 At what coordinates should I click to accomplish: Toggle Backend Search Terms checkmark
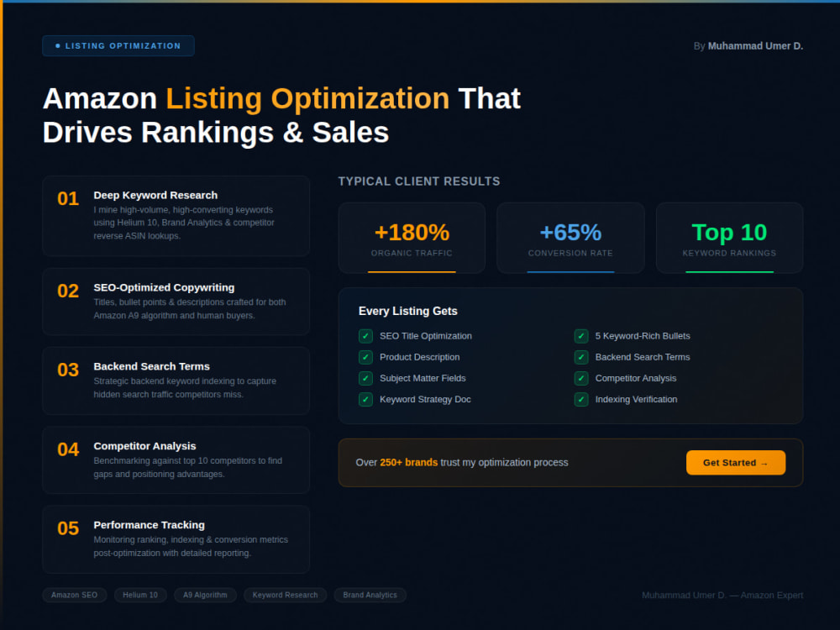pyautogui.click(x=581, y=357)
